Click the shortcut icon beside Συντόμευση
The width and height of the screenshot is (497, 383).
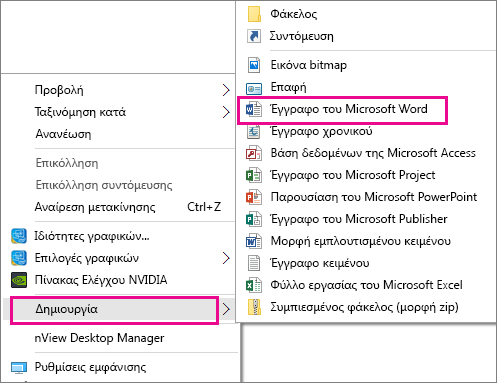click(x=254, y=36)
